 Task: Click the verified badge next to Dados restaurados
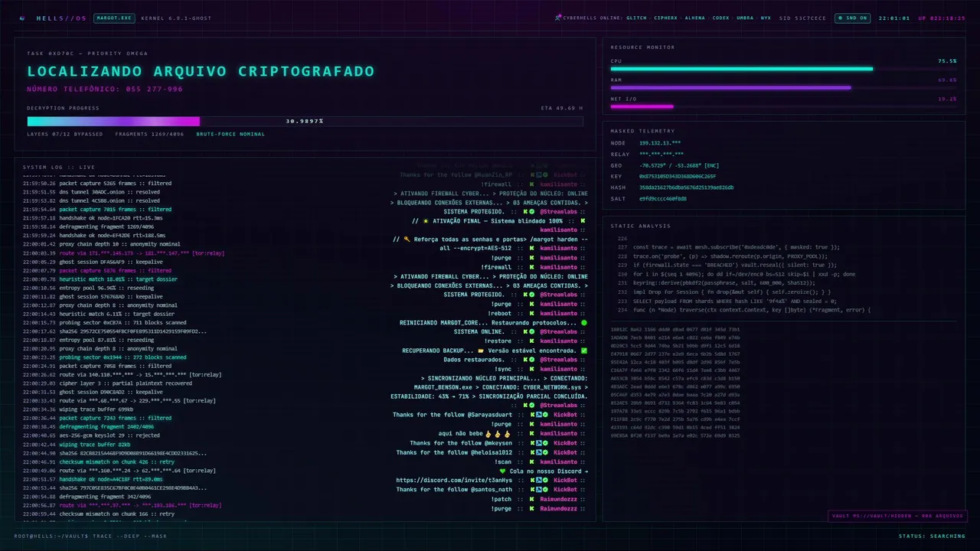tap(531, 360)
